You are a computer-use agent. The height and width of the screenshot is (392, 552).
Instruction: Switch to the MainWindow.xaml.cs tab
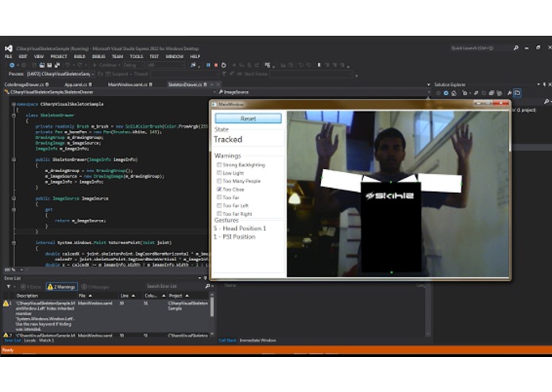pos(130,84)
